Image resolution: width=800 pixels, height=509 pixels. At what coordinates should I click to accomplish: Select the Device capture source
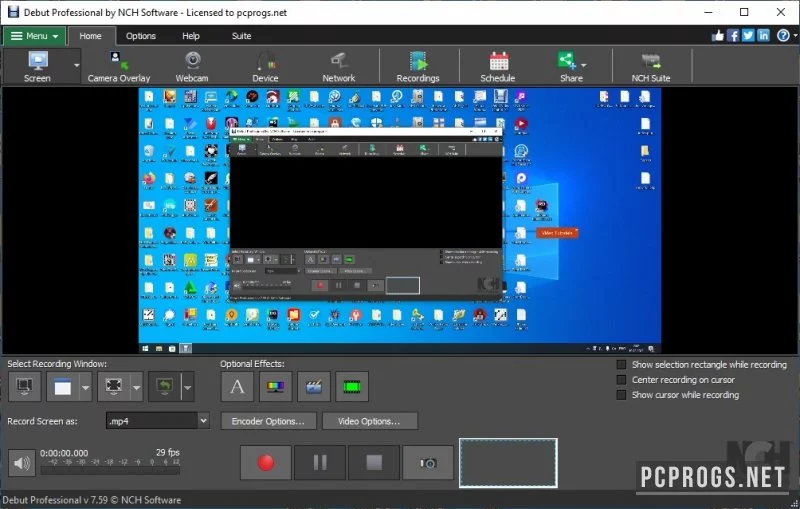coord(265,66)
